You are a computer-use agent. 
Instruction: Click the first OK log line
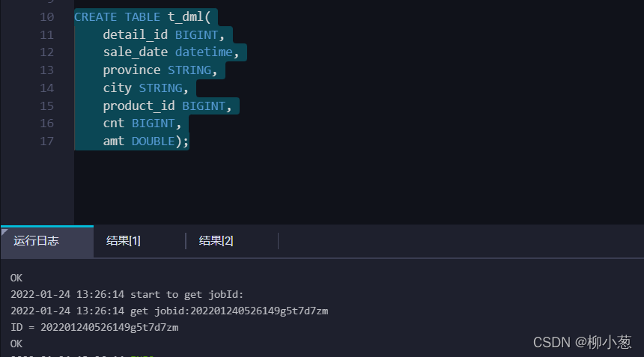point(16,278)
